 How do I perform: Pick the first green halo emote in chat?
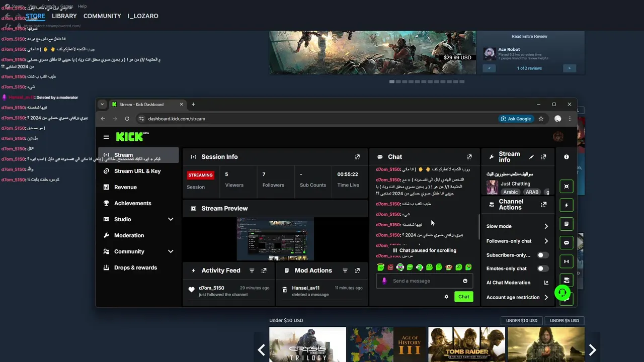pos(381,267)
